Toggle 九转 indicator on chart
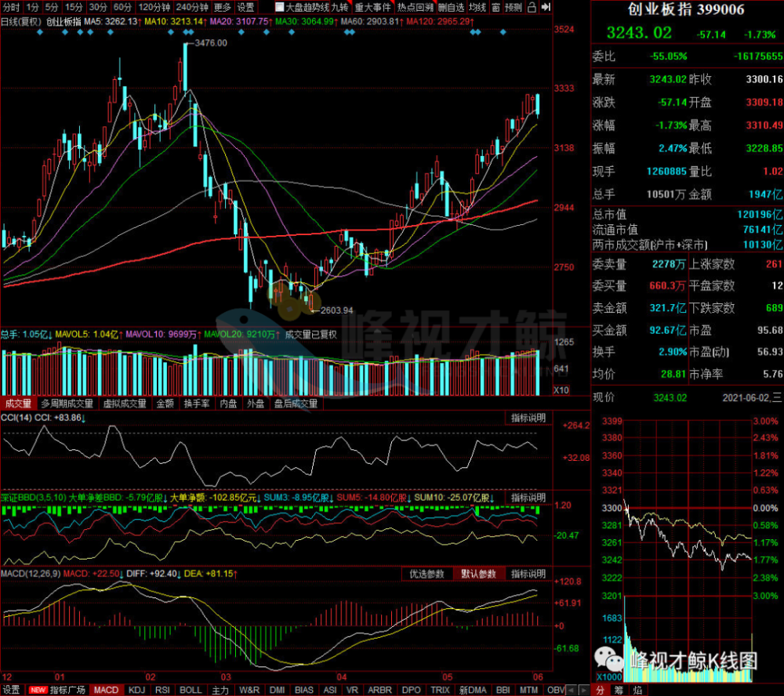Viewport: 784px width, 696px height. pyautogui.click(x=340, y=7)
